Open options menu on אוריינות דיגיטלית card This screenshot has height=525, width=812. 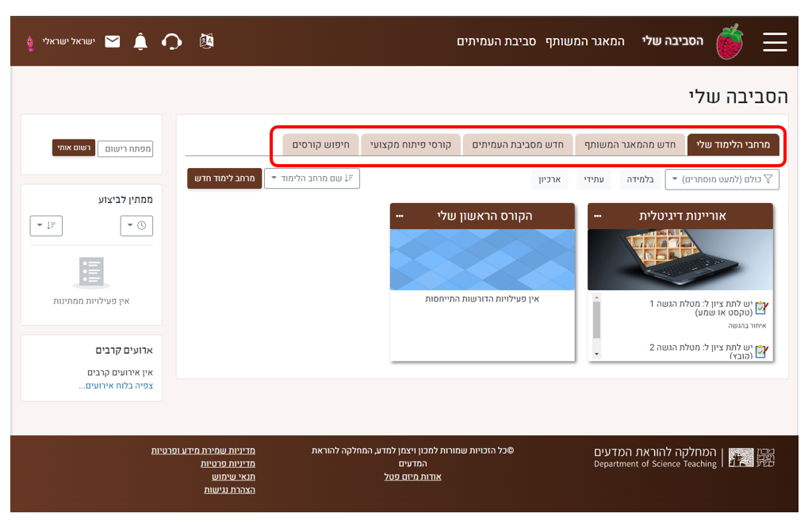coord(598,216)
